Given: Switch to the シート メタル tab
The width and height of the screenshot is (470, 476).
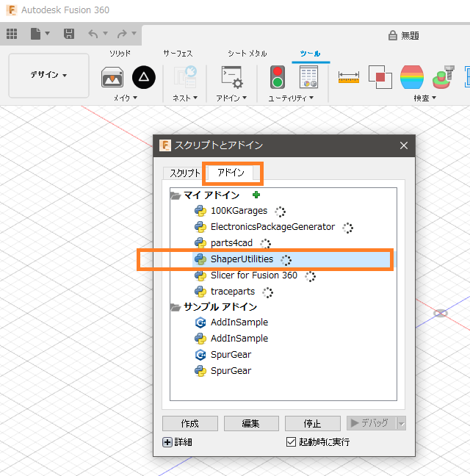Looking at the screenshot, I should tap(247, 54).
